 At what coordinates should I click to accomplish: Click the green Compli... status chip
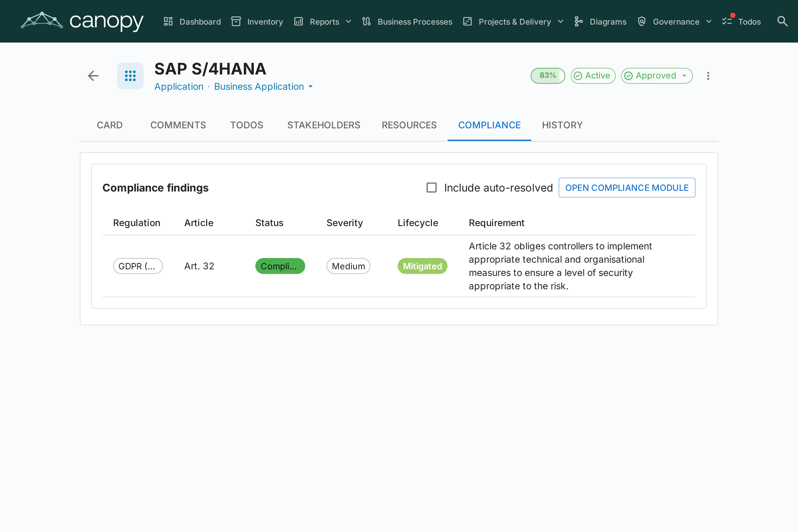point(280,266)
